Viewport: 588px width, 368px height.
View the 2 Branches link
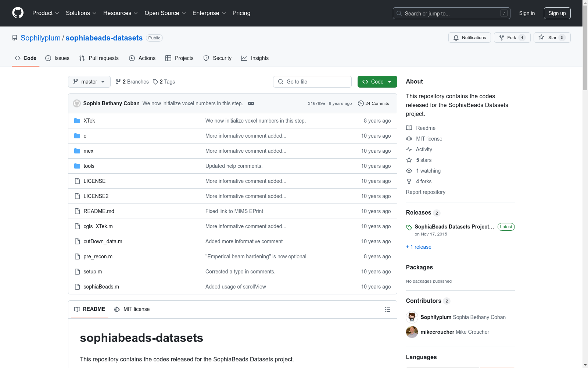coord(132,82)
